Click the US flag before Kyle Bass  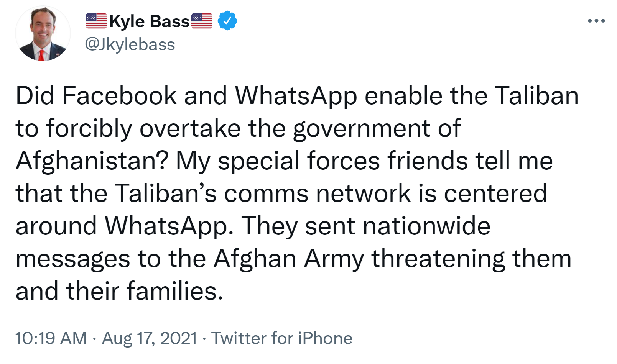click(96, 21)
